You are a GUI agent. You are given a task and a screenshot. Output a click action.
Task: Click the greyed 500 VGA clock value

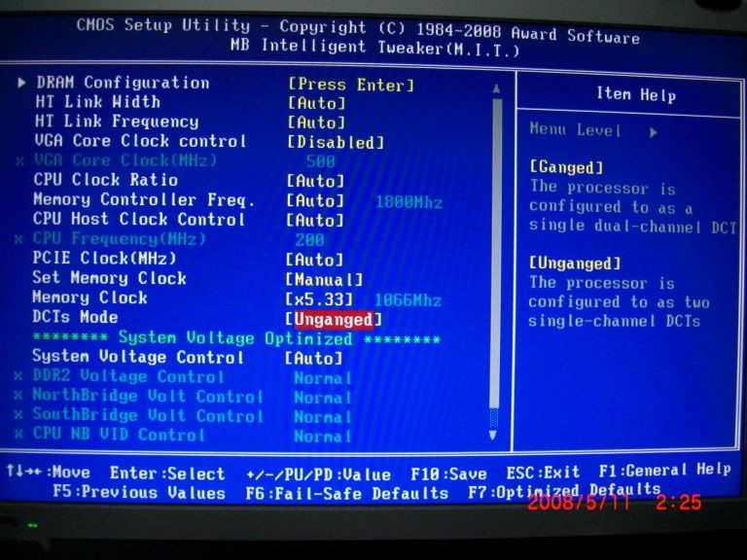320,161
